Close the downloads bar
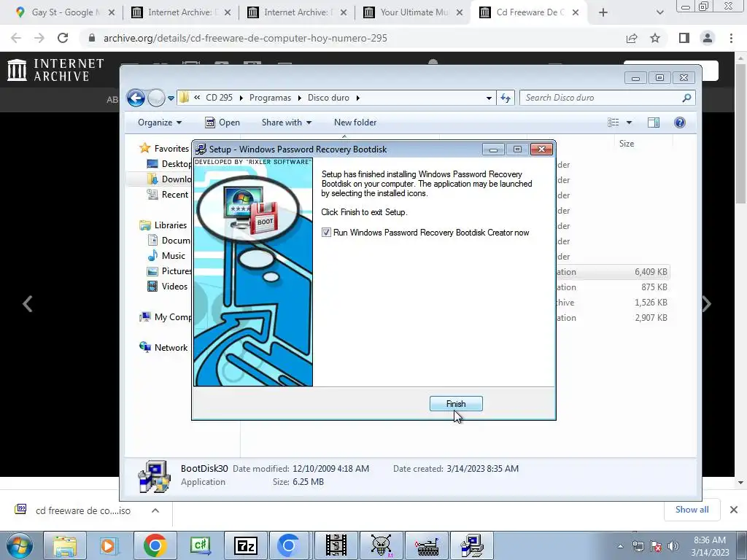 (734, 510)
